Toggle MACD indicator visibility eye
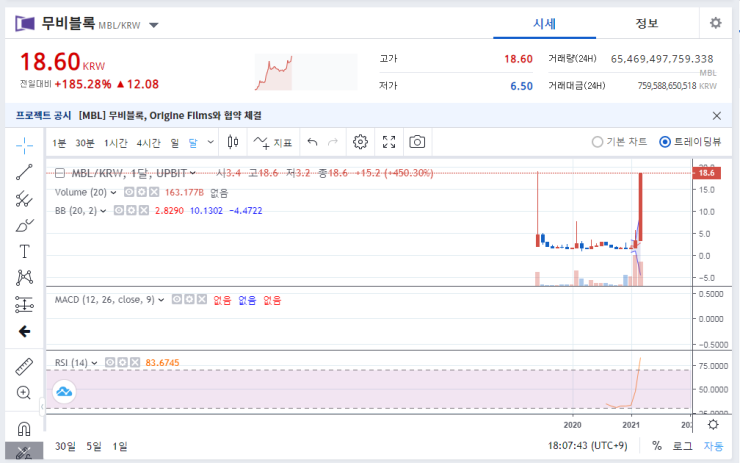 pyautogui.click(x=177, y=299)
